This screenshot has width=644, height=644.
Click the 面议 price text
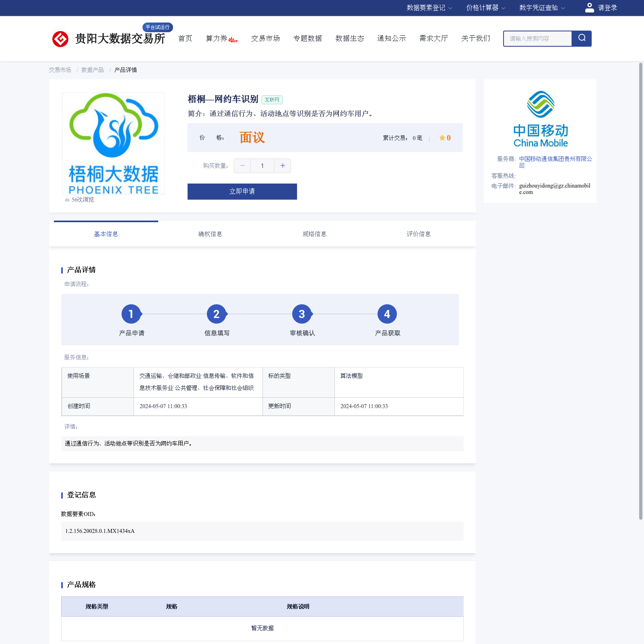click(252, 138)
